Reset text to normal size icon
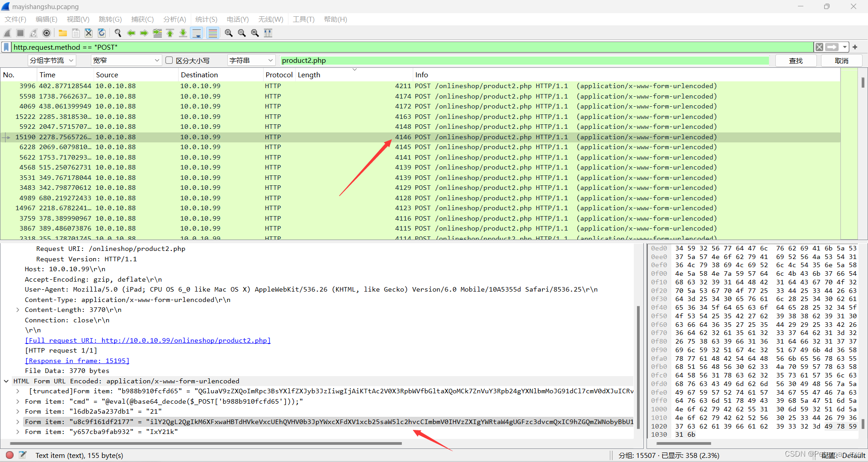The image size is (868, 462). (x=255, y=33)
